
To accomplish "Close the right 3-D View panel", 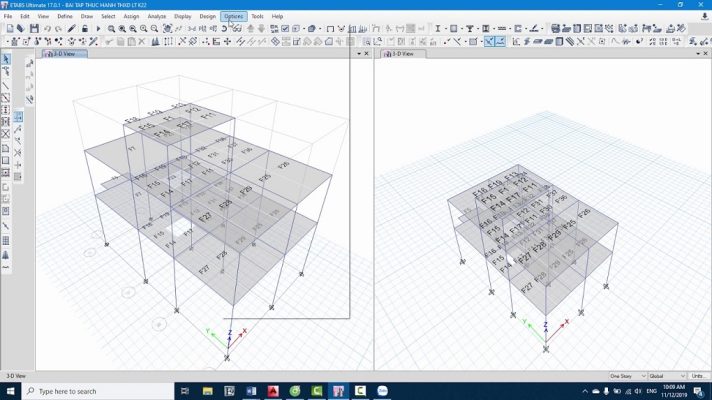I will click(704, 54).
